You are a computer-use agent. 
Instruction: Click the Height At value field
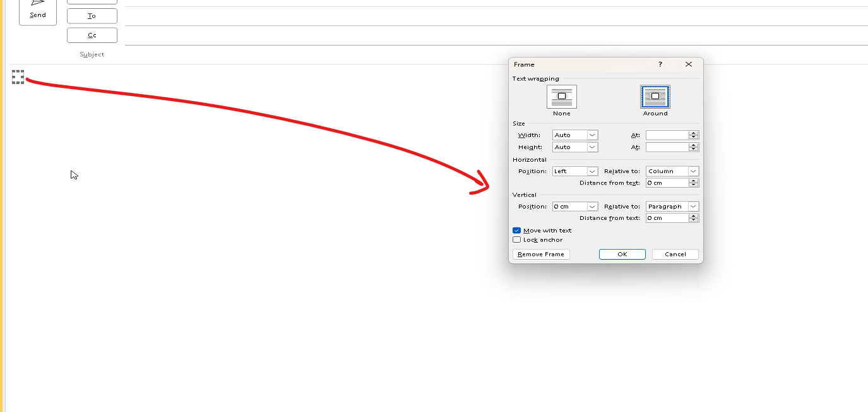click(x=667, y=147)
